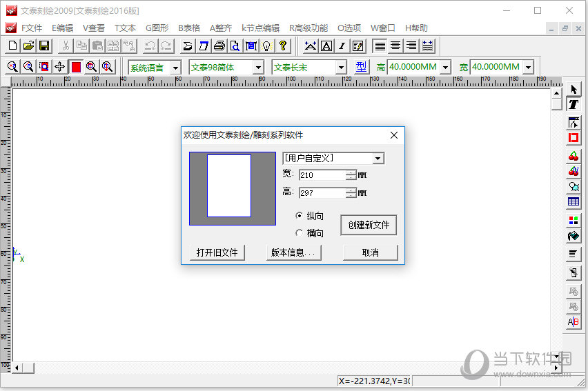Image resolution: width=588 pixels, height=391 pixels.
Task: Open the 系统语言 dropdown
Action: coord(175,68)
